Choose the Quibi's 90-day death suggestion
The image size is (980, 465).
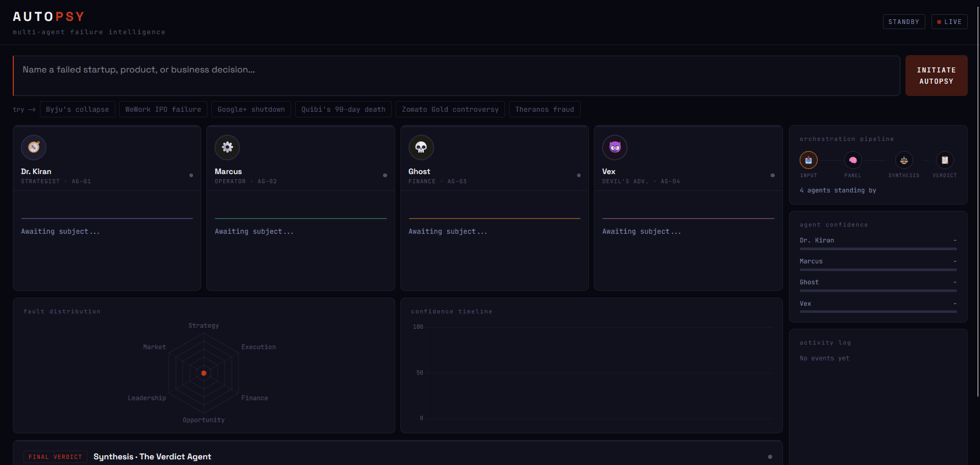click(343, 109)
